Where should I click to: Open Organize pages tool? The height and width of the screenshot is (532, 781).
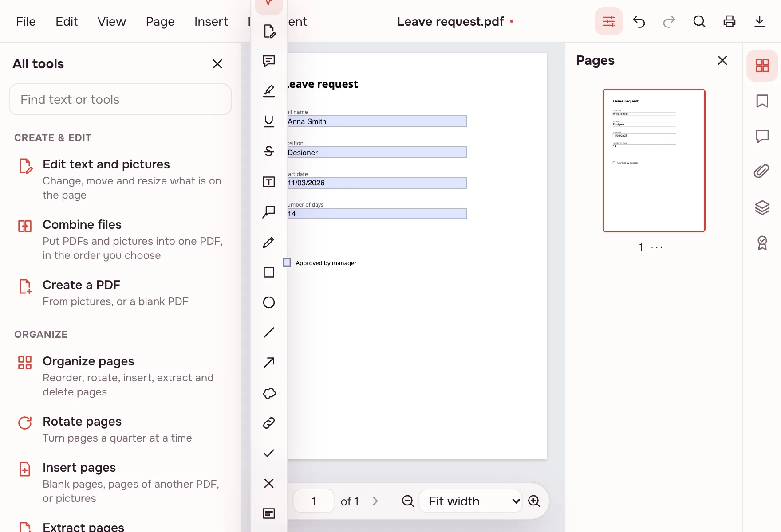[120, 376]
